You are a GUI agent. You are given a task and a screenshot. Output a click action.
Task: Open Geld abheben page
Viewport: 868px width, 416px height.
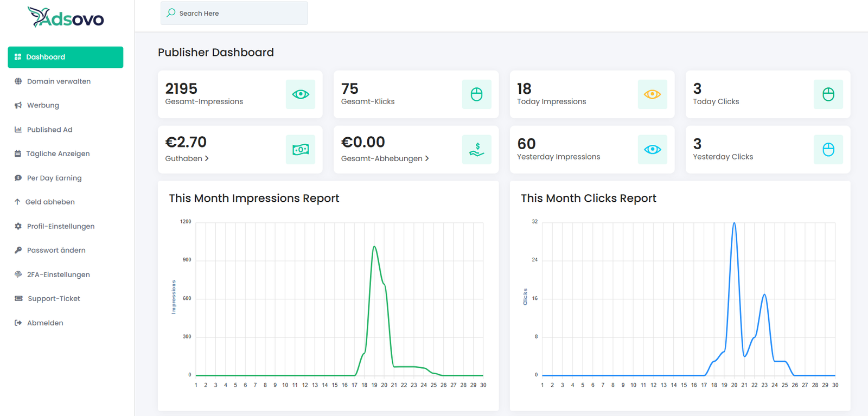pos(50,202)
